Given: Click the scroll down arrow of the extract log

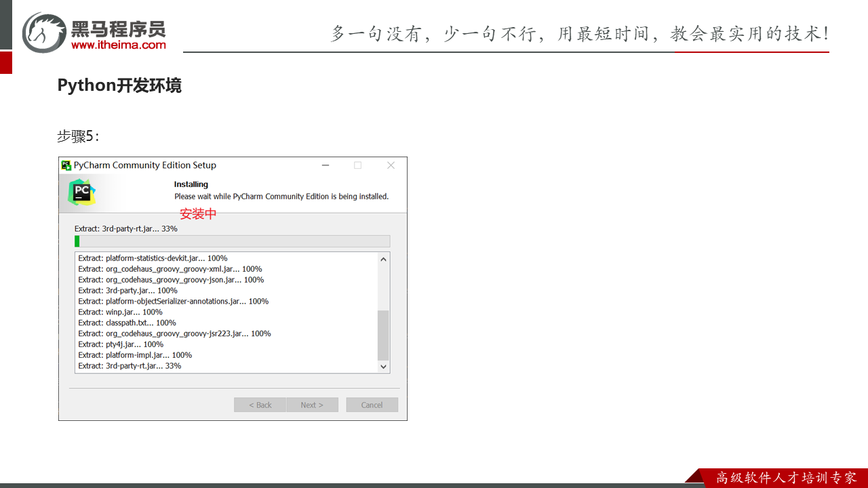Looking at the screenshot, I should tap(383, 366).
